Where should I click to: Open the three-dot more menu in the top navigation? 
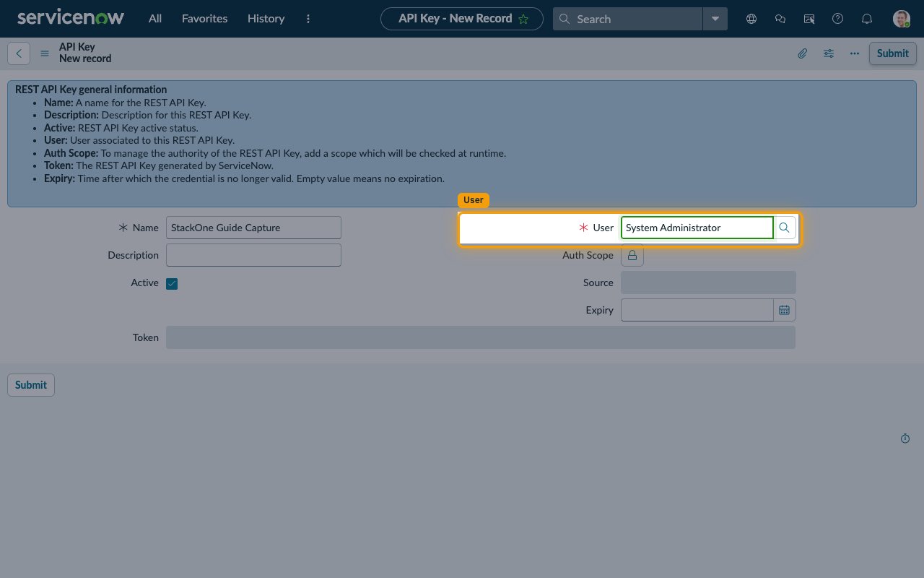coord(308,19)
